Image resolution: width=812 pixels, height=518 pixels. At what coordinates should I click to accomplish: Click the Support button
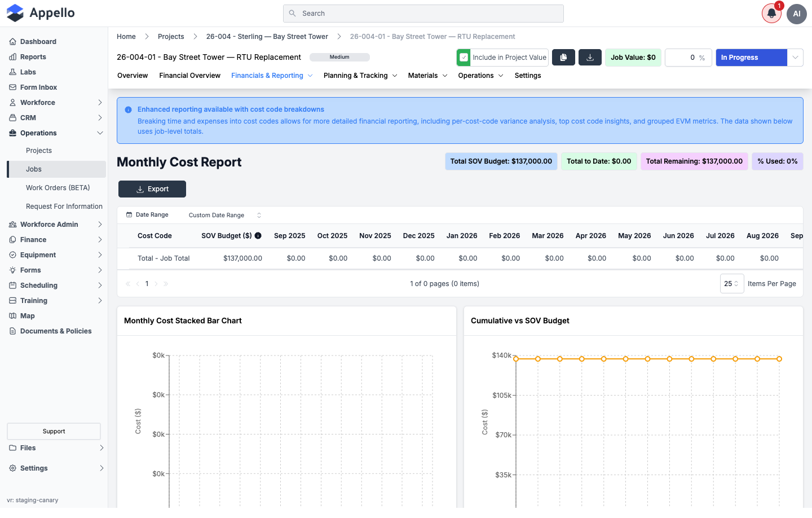point(54,431)
